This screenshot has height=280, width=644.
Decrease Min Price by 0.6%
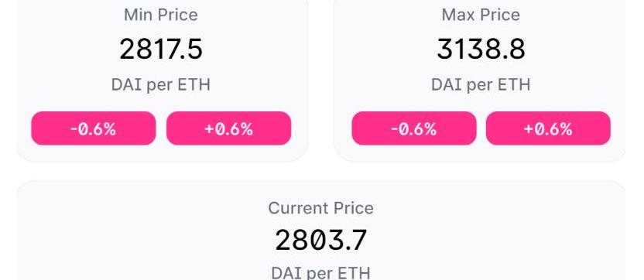pyautogui.click(x=94, y=128)
